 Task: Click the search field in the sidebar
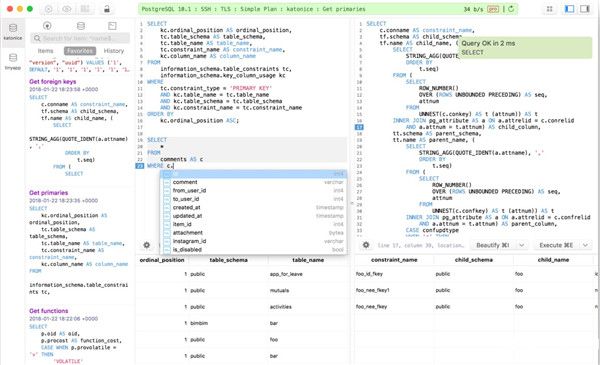pos(80,38)
